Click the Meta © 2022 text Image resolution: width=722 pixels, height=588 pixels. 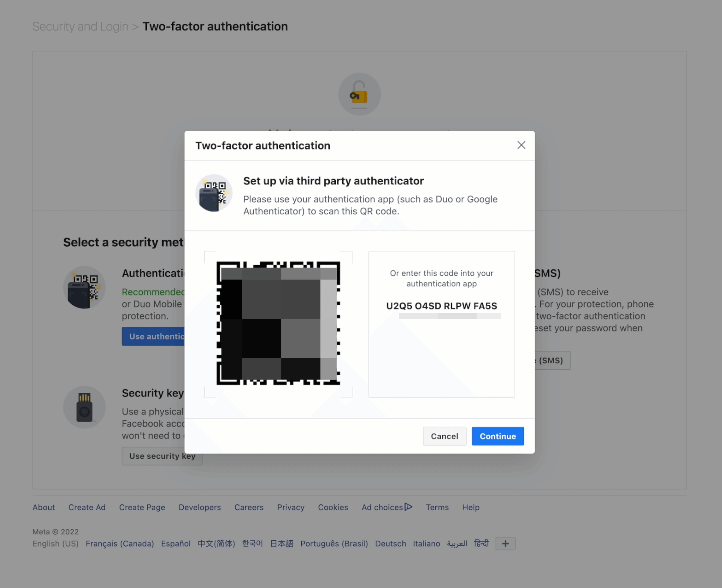[56, 531]
